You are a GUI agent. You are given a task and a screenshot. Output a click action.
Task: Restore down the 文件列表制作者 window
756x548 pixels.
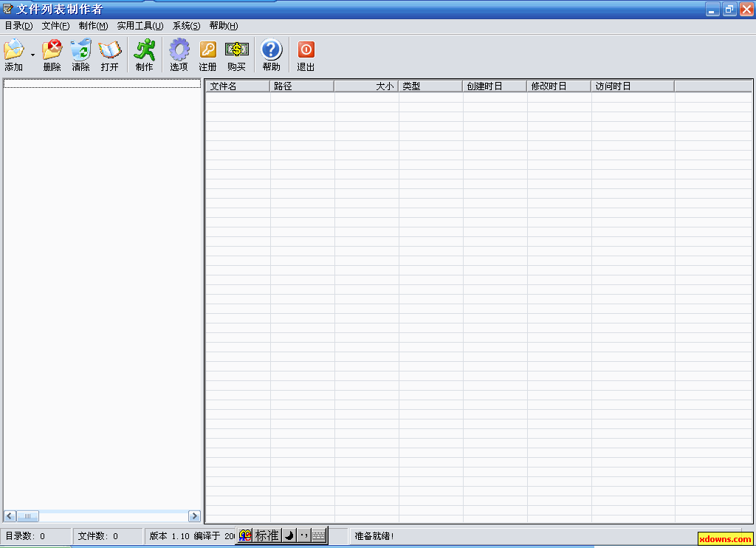click(729, 9)
